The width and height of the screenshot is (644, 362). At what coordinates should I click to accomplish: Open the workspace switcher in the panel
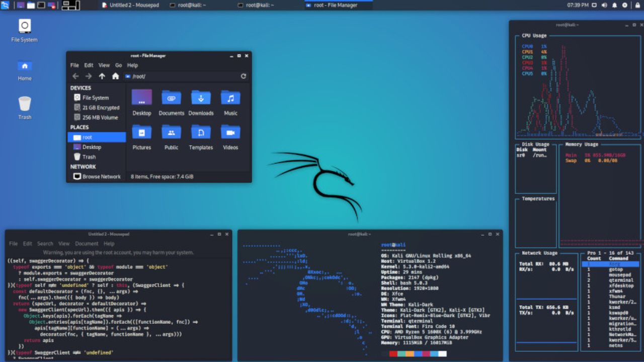point(71,5)
